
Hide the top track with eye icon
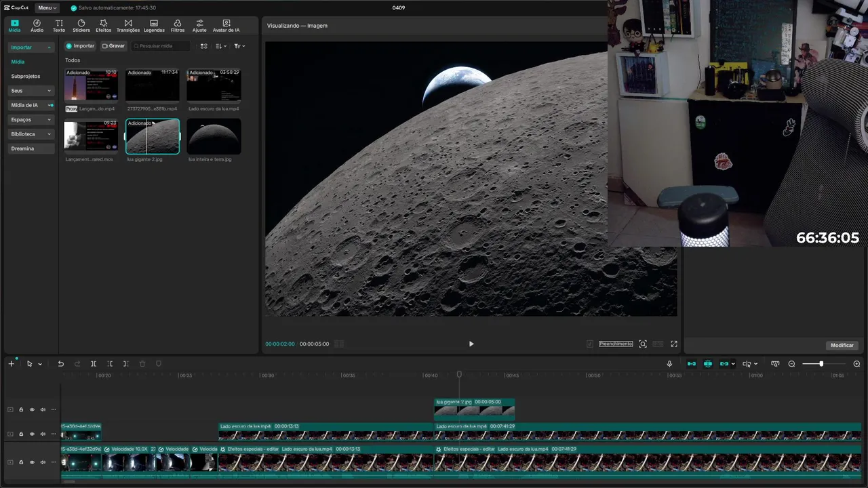point(32,409)
